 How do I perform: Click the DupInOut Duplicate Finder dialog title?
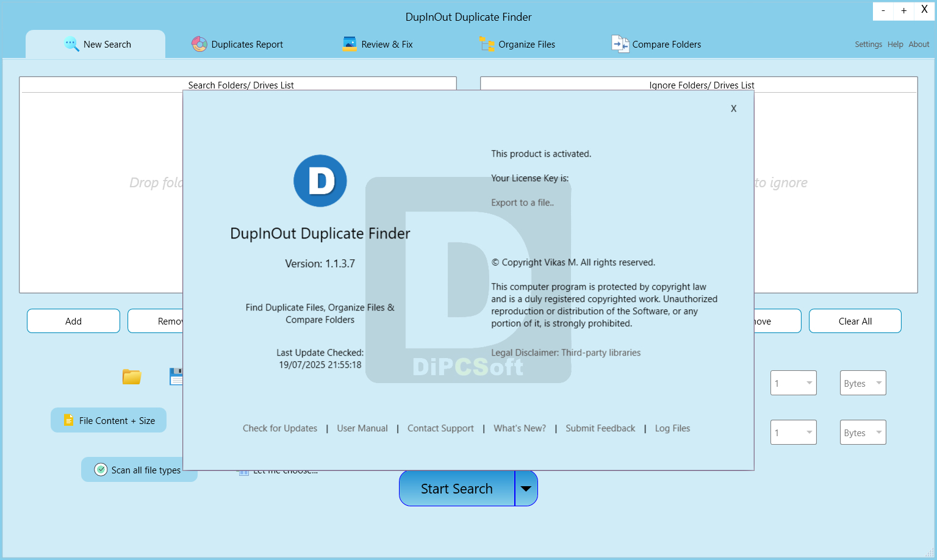(x=320, y=233)
